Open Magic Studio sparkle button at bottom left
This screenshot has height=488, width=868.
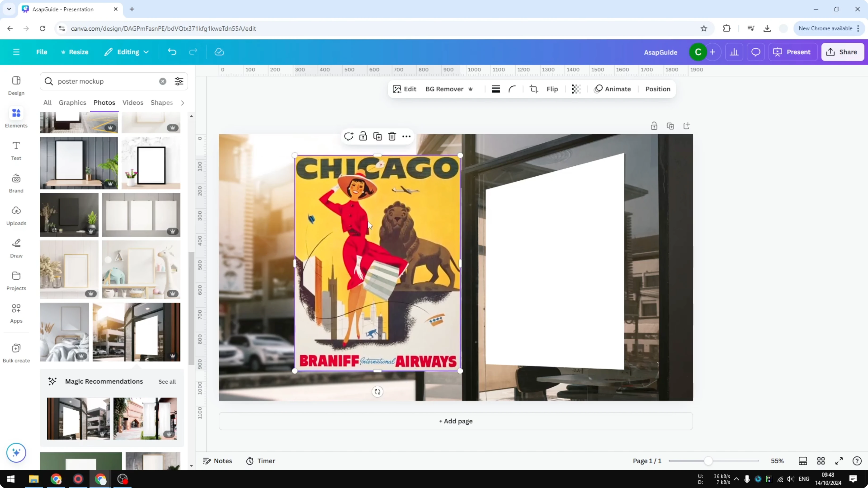[16, 453]
